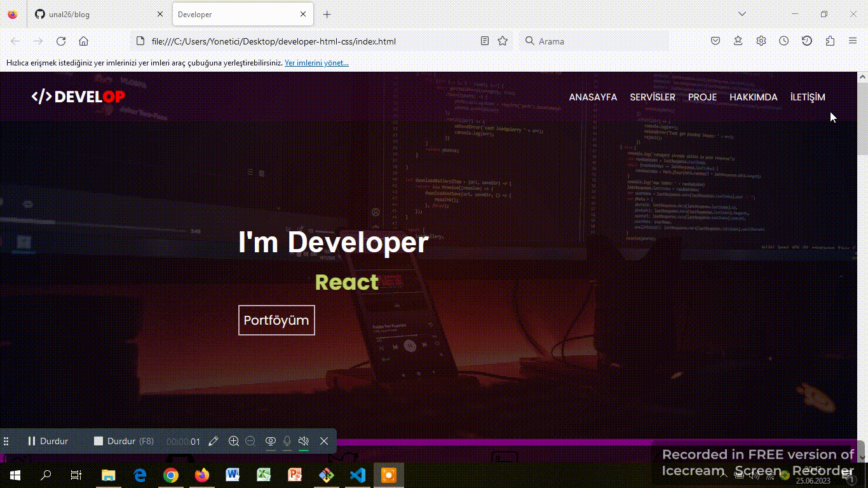Screen dimensions: 868x488
Task: Close the unal26/blog tab
Action: (x=159, y=14)
